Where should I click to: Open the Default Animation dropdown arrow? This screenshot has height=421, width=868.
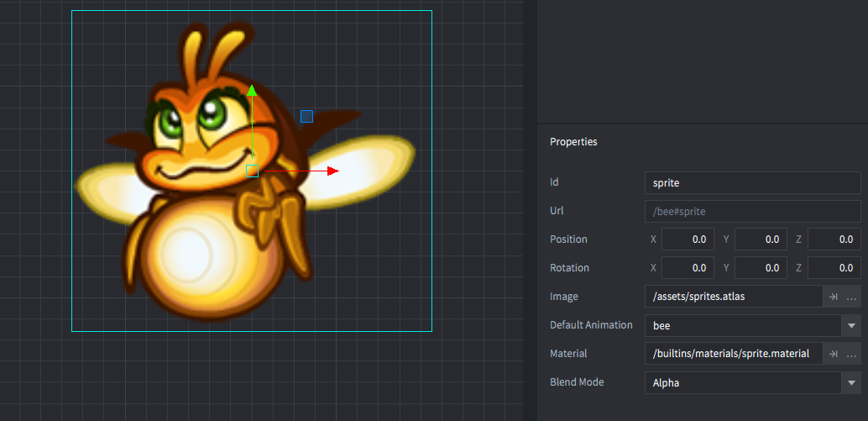[x=851, y=326]
